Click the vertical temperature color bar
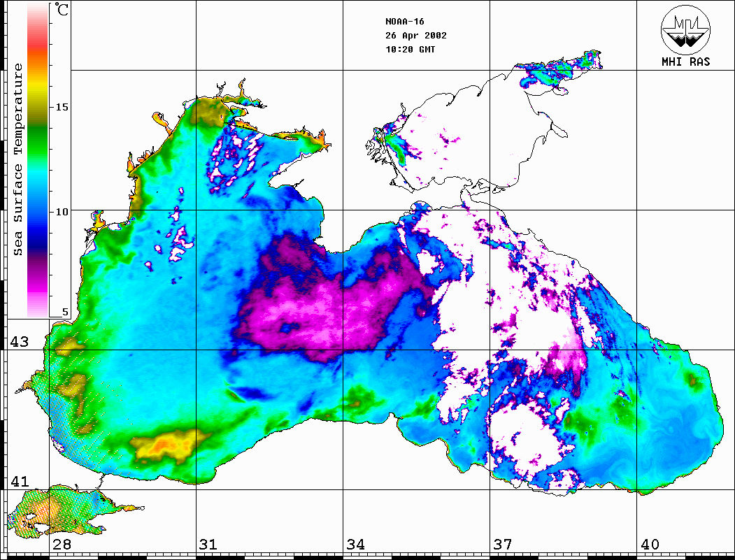This screenshot has height=560, width=735. click(38, 160)
